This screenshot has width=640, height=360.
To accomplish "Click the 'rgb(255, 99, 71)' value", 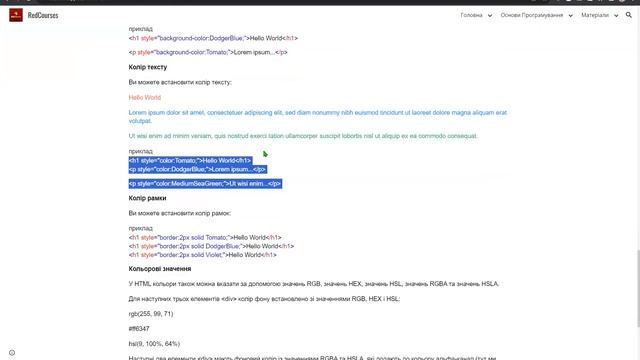I will coord(151,314).
